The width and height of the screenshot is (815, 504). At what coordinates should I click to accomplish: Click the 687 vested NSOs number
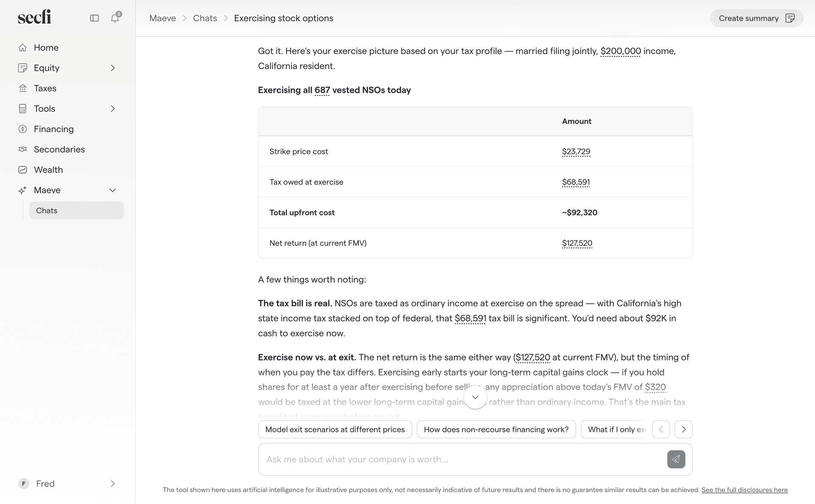[322, 90]
